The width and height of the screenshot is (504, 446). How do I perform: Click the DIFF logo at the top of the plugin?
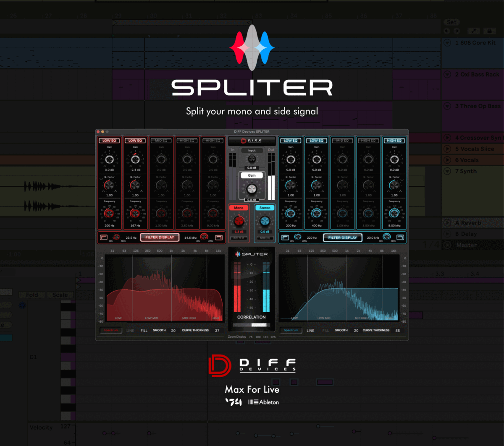click(x=252, y=141)
